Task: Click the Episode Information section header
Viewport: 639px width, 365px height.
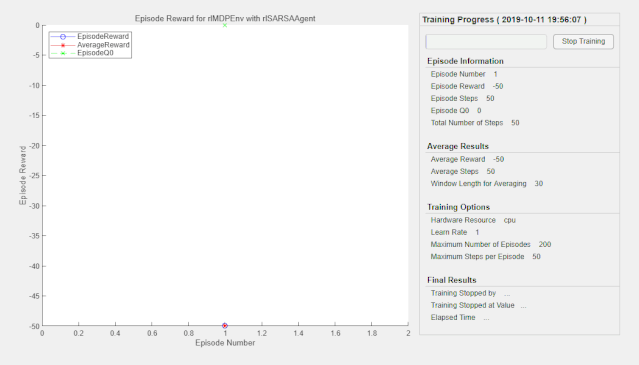Action: (x=465, y=61)
